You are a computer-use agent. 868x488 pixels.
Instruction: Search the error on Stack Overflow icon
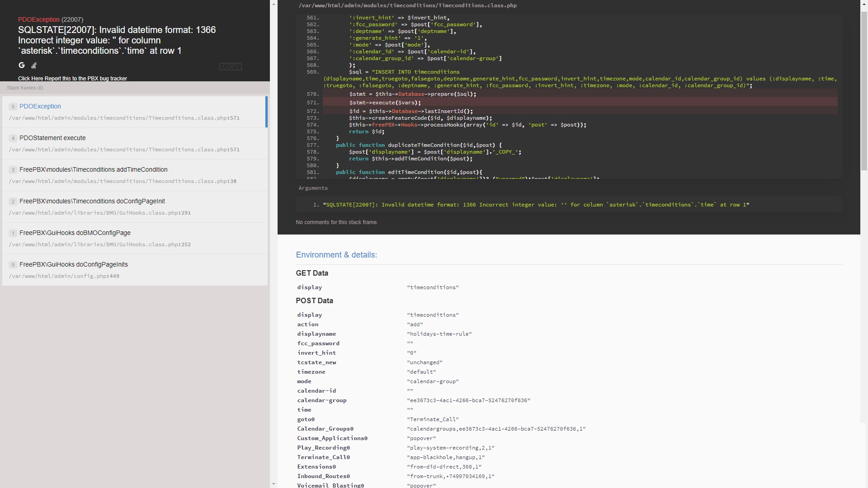(34, 66)
